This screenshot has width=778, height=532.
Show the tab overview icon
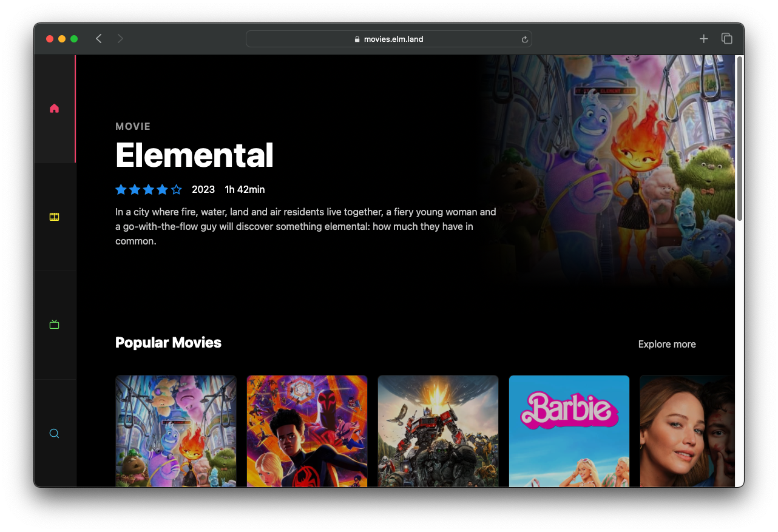[727, 39]
